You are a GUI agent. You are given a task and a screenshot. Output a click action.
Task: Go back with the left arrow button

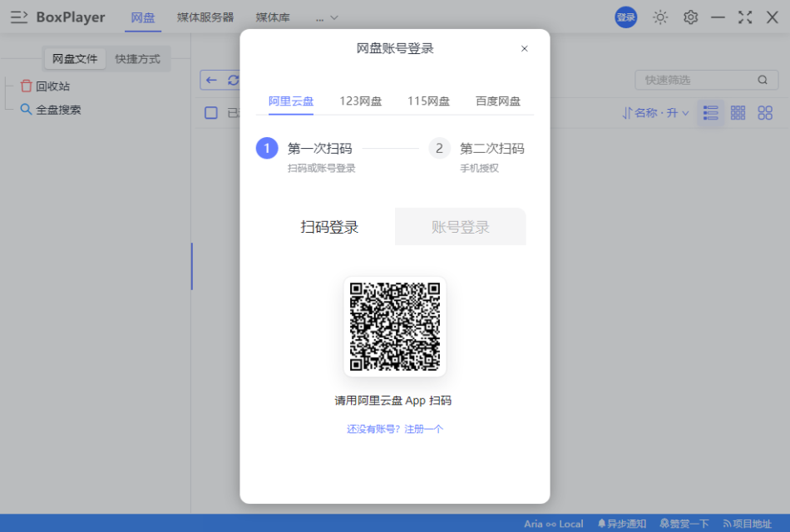click(x=211, y=80)
